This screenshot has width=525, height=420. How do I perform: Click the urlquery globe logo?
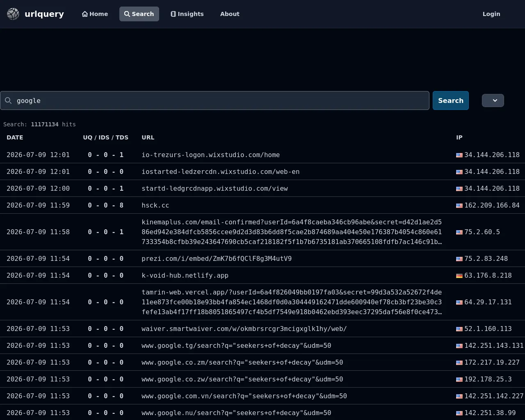13,14
